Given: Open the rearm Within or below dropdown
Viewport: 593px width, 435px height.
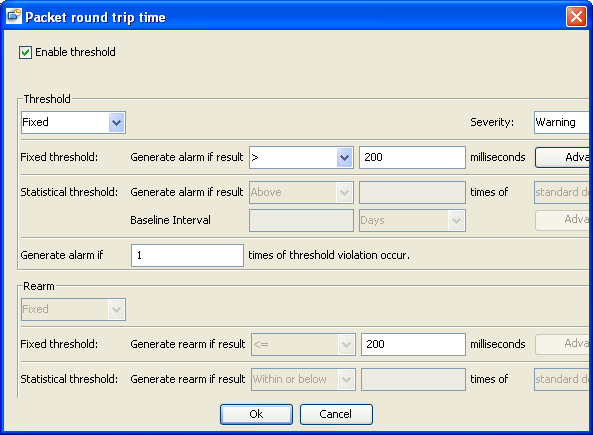Looking at the screenshot, I should [x=303, y=379].
